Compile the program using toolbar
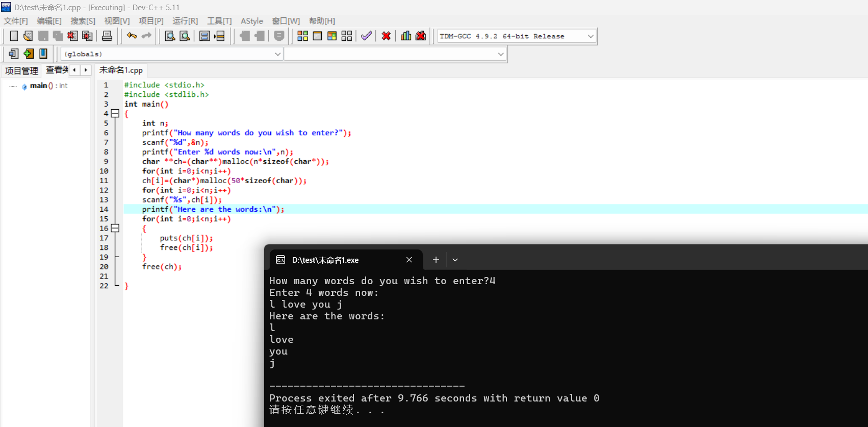This screenshot has width=868, height=427. click(x=302, y=36)
